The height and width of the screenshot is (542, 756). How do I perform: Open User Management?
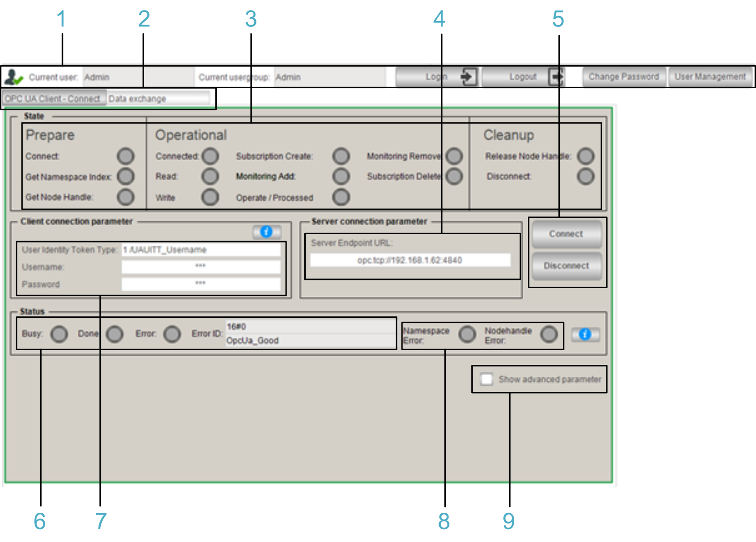(710, 77)
